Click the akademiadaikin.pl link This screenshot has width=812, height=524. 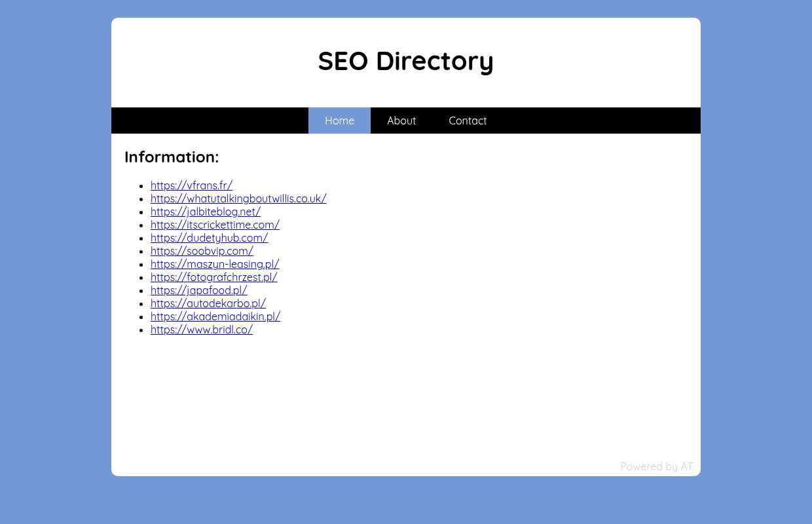click(x=215, y=316)
